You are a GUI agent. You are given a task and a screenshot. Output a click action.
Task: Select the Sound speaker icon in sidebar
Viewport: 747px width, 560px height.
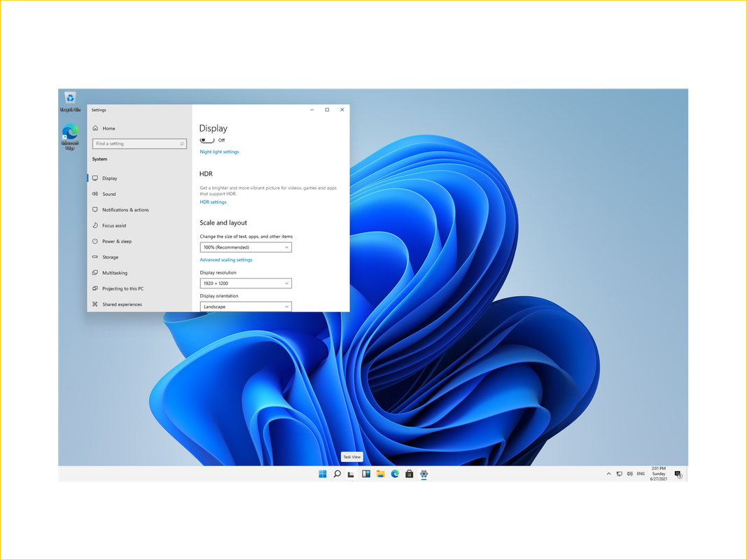(95, 194)
